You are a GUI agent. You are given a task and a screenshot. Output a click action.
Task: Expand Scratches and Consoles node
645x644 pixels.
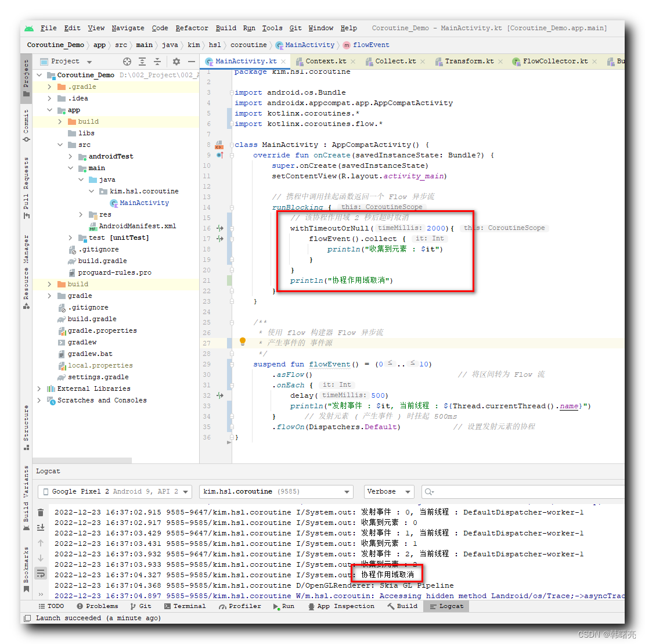tap(39, 400)
